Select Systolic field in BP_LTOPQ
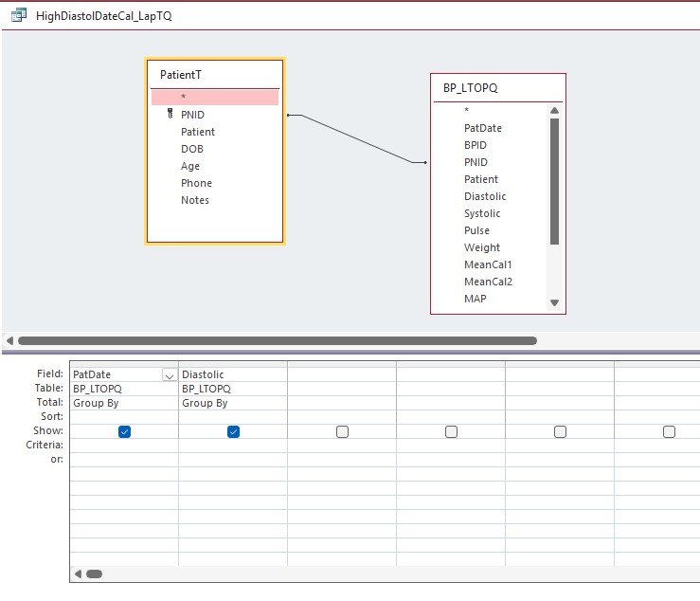Viewport: 700px width, 601px height. [482, 213]
